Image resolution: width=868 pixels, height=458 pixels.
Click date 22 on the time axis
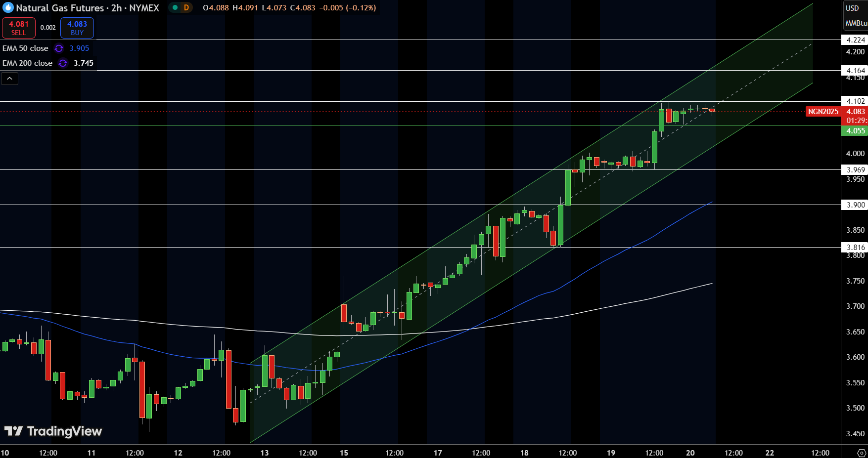(x=770, y=453)
